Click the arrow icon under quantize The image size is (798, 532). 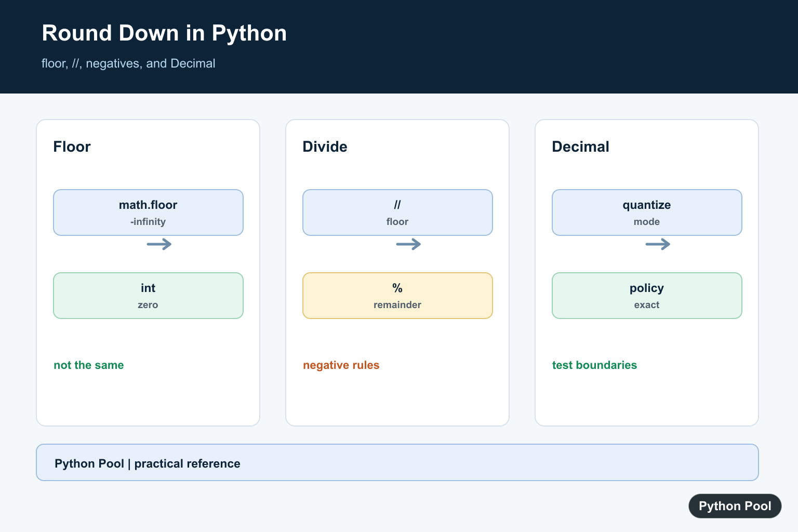[x=658, y=244]
